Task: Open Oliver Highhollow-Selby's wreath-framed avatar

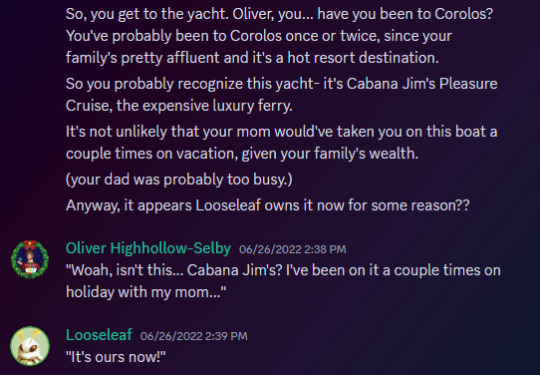Action: [x=30, y=259]
